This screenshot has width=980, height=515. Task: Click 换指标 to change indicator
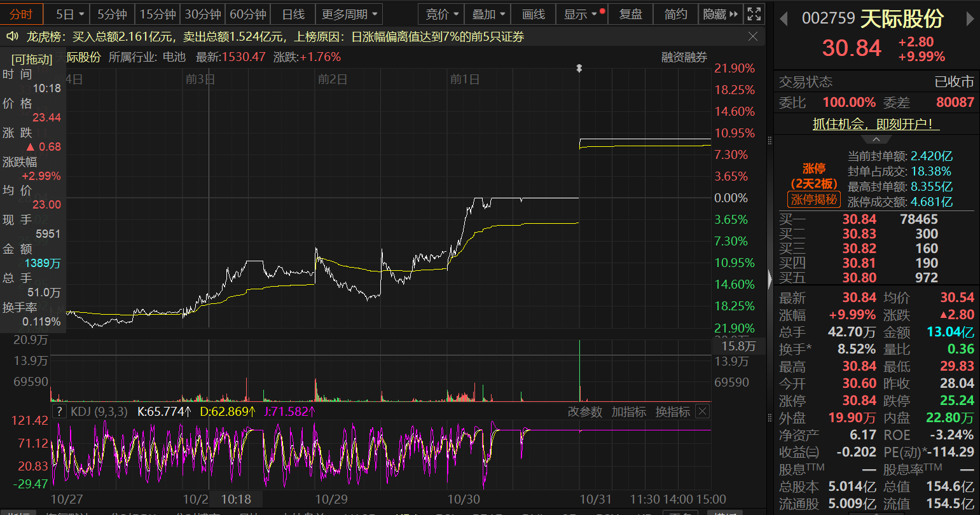[x=672, y=412]
